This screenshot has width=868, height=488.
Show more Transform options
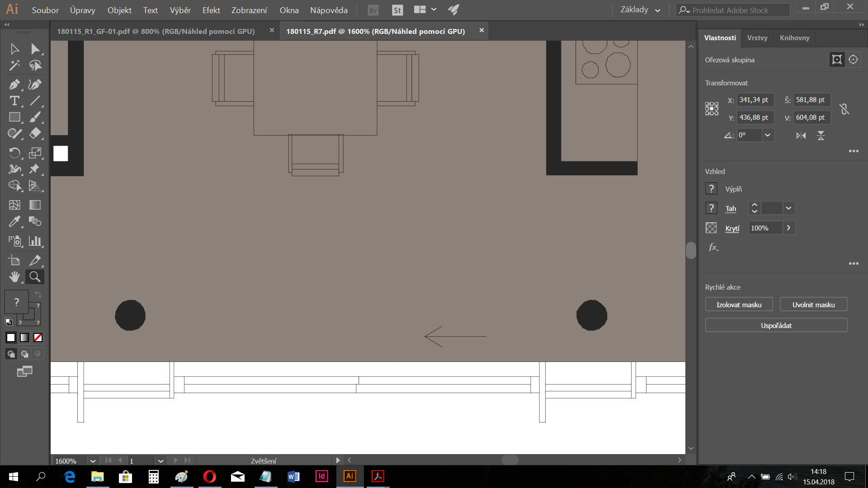point(854,151)
